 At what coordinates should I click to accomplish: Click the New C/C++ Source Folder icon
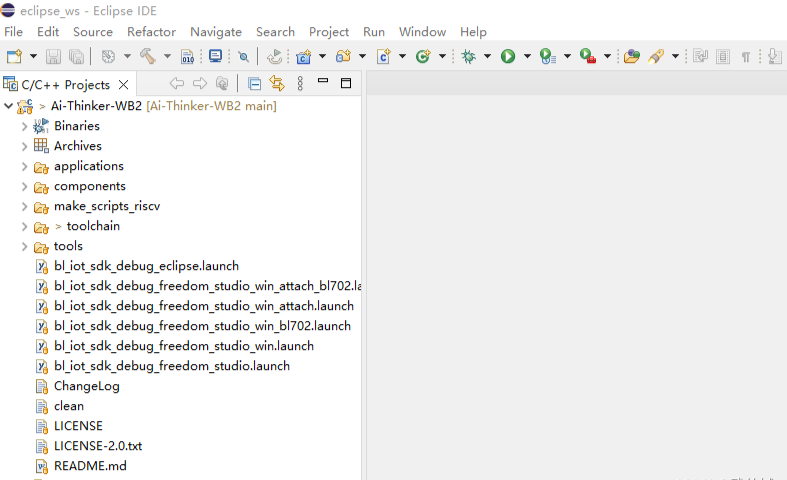coord(343,56)
